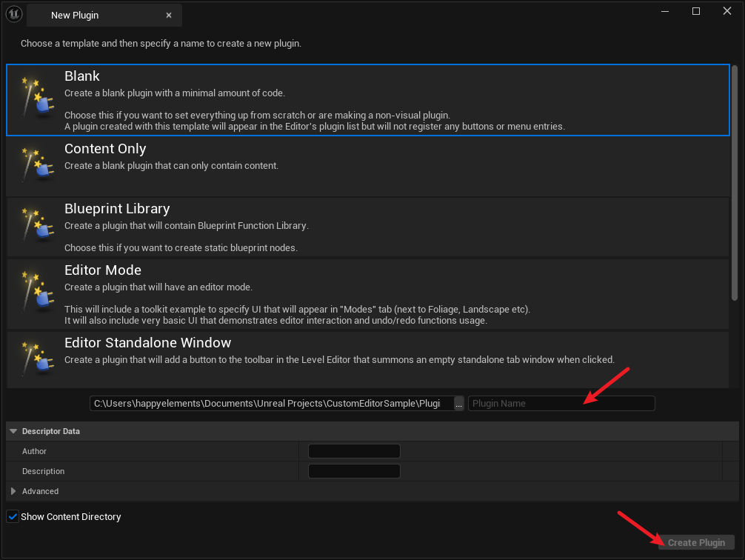Click the Blueprint Library template icon
This screenshot has width=745, height=560.
point(36,225)
